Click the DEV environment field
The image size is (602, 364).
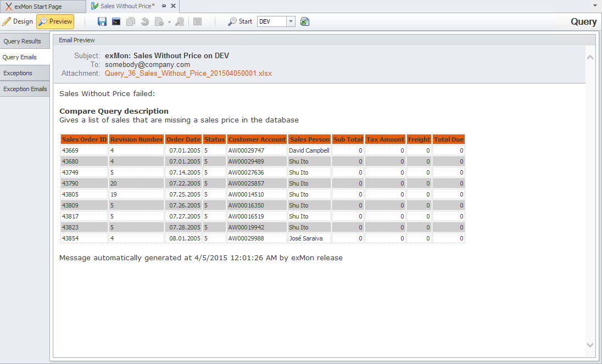[272, 21]
